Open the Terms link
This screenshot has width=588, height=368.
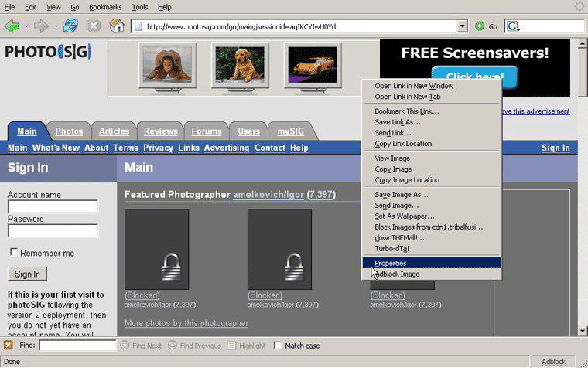pyautogui.click(x=125, y=148)
